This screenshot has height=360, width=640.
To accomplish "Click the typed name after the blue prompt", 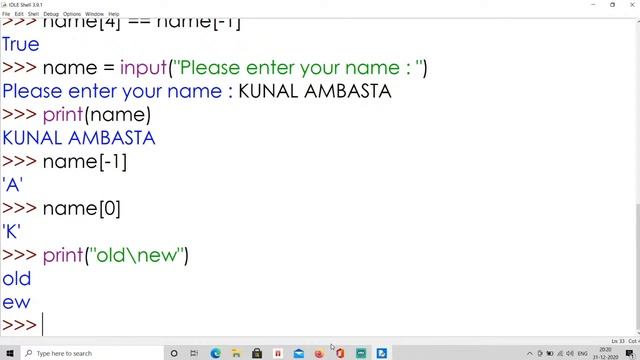I will coord(315,91).
